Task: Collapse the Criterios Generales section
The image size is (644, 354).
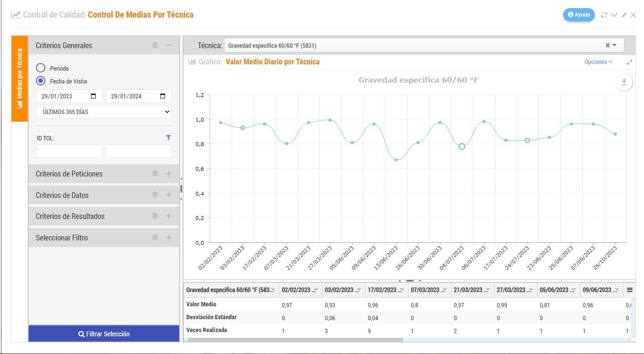Action: (169, 45)
